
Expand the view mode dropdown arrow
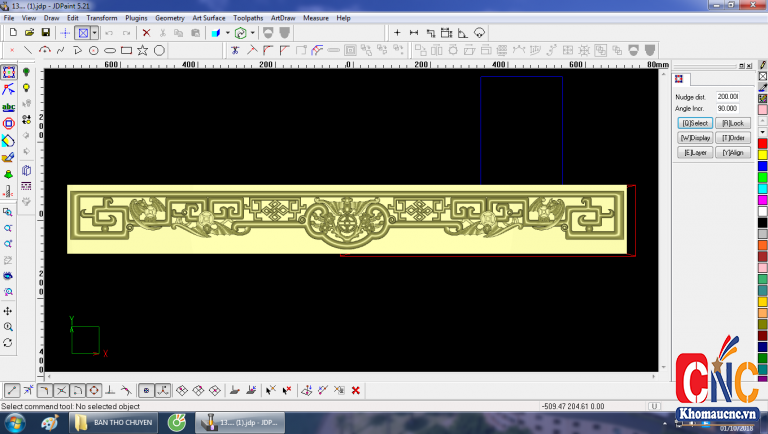coord(95,33)
